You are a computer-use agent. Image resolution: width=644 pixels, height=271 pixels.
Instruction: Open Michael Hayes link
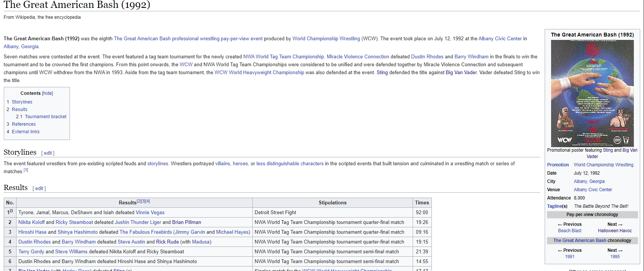point(232,232)
